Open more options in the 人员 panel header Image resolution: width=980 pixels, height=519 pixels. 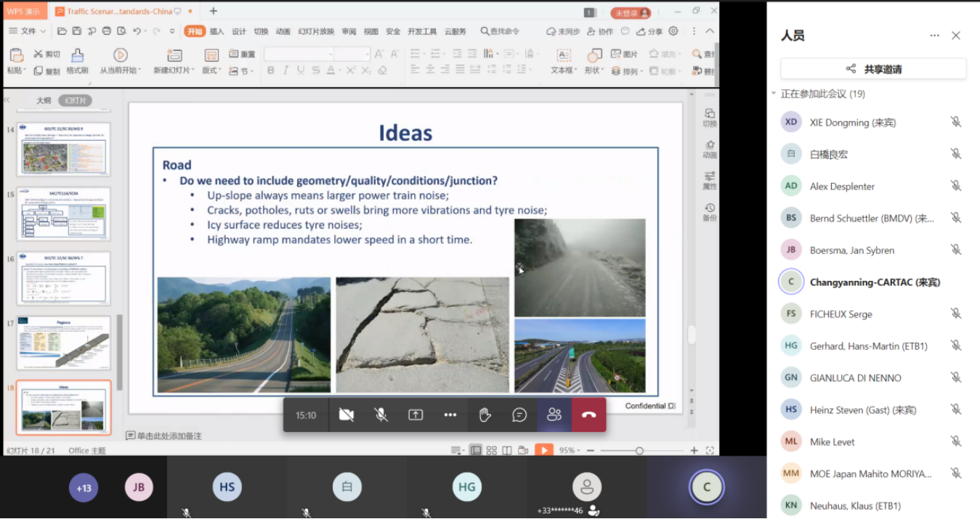[x=935, y=36]
